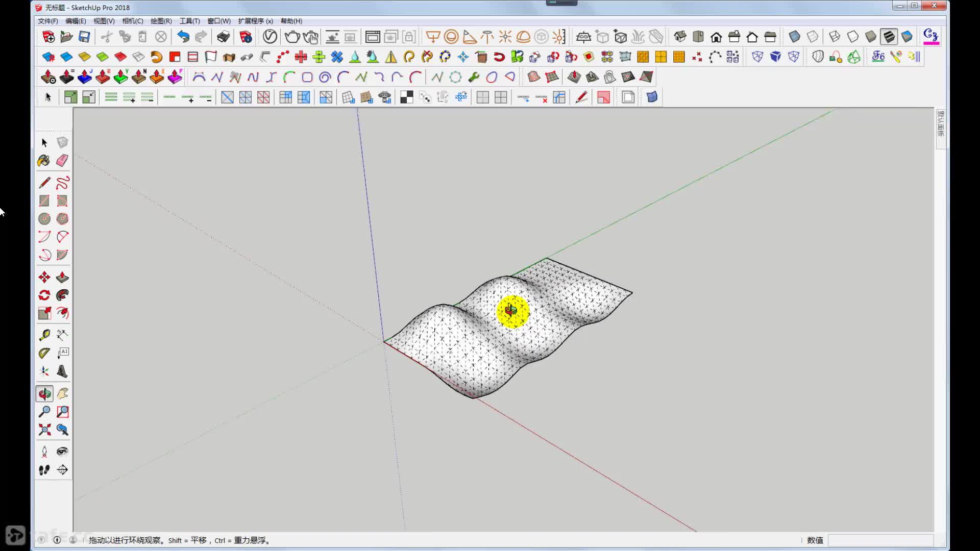Click the Undo blue arrow

[x=183, y=37]
